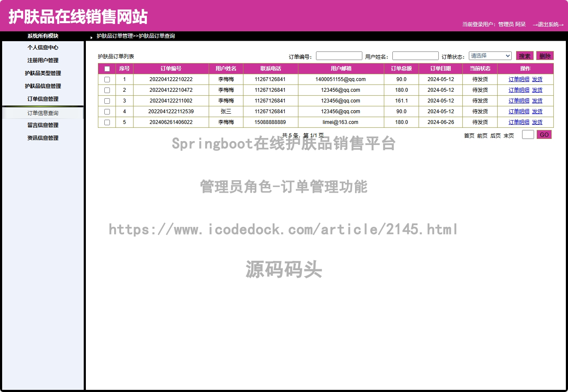Click 发货 for order 202406261406022
568x392 pixels.
tap(537, 122)
